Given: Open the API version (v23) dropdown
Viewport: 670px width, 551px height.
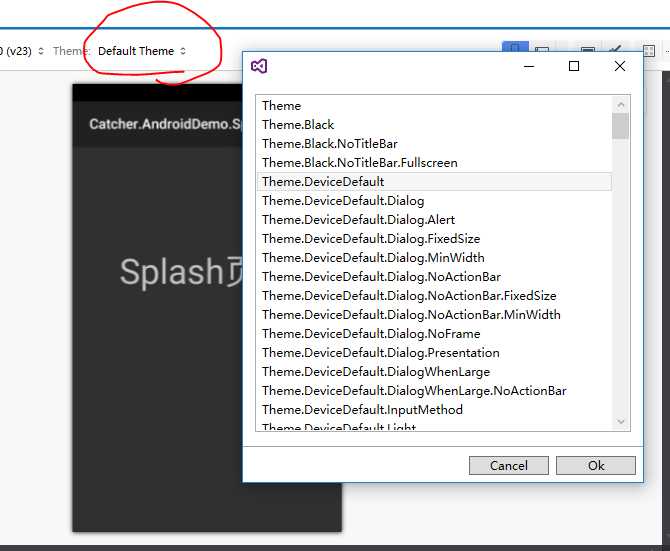Looking at the screenshot, I should pos(21,51).
